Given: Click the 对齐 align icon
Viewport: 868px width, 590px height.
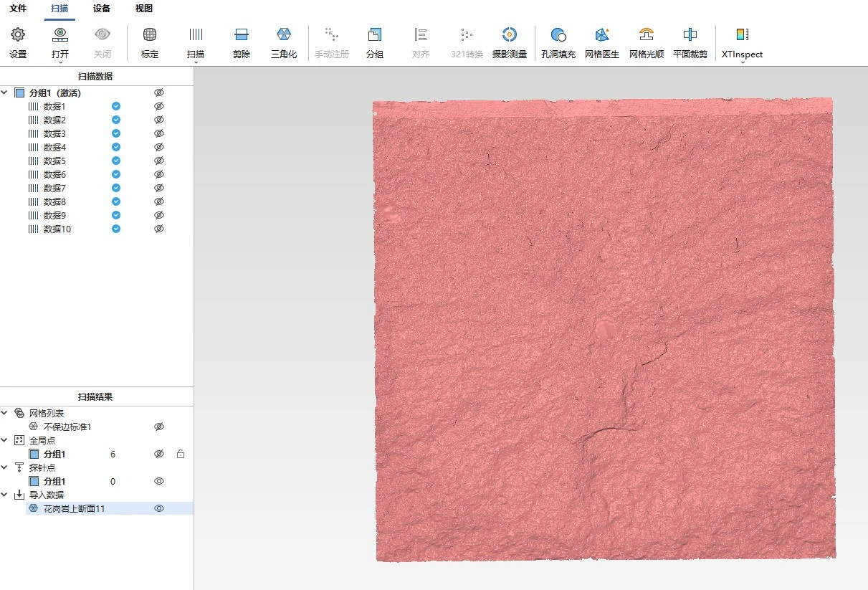Looking at the screenshot, I should 421,34.
